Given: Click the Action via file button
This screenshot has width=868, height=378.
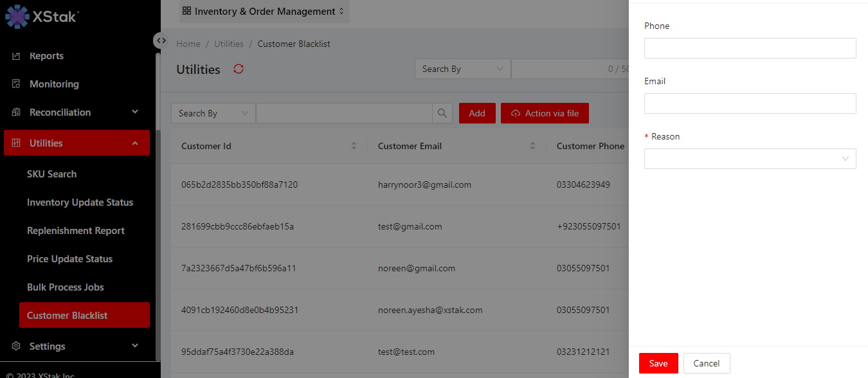Looking at the screenshot, I should coord(545,113).
